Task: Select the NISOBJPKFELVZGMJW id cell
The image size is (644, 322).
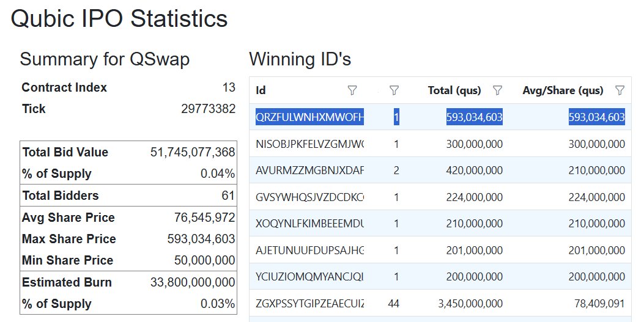Action: pyautogui.click(x=309, y=144)
